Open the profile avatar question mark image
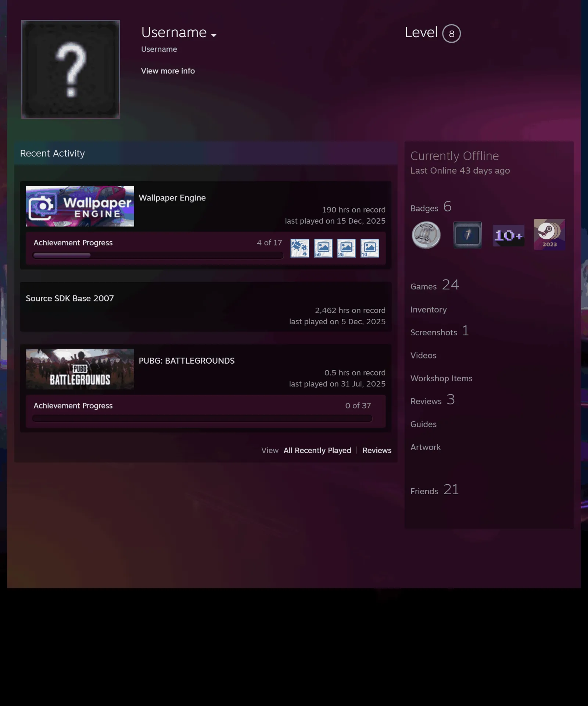Viewport: 588px width, 706px height. click(x=71, y=69)
